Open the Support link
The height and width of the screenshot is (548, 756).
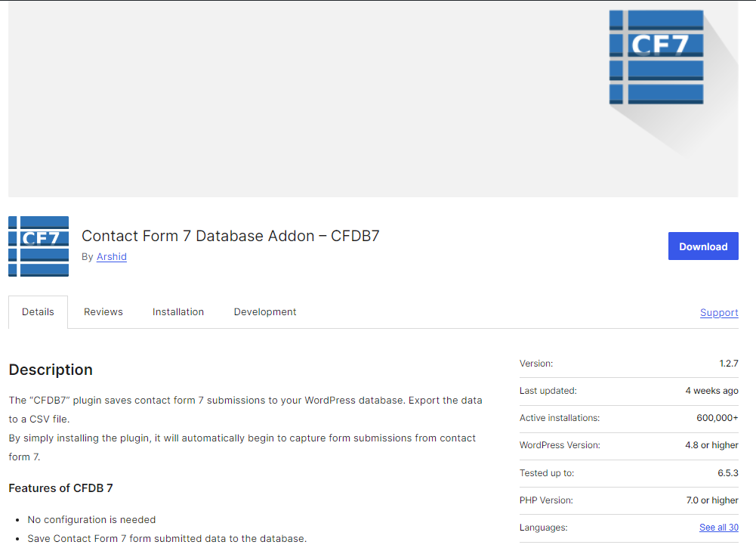pos(718,312)
